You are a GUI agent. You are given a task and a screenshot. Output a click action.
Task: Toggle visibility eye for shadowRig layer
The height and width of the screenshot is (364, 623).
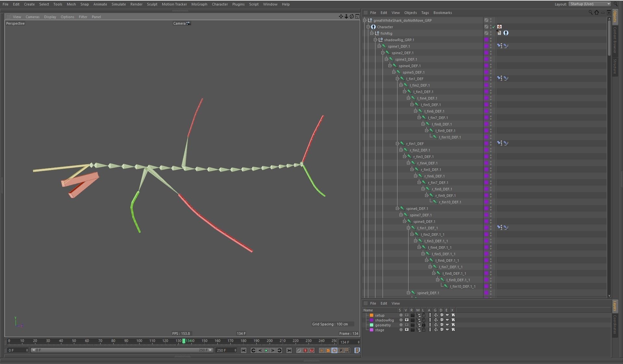point(407,320)
